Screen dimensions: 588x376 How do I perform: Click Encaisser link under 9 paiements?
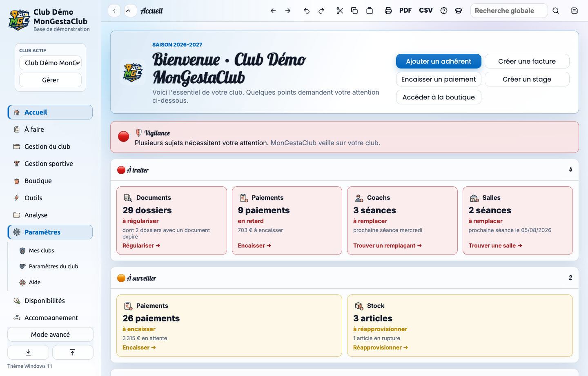coord(254,246)
